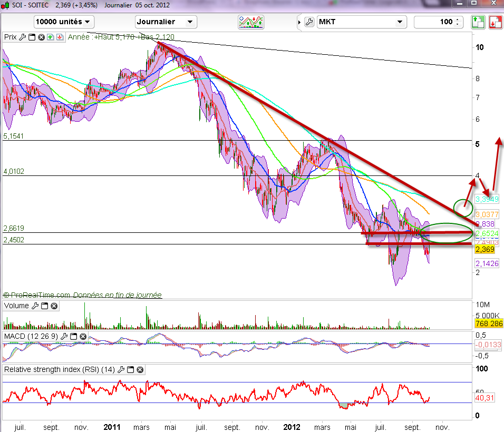This screenshot has width=504, height=432.
Task: Click the green buy order icon
Action: [478, 22]
